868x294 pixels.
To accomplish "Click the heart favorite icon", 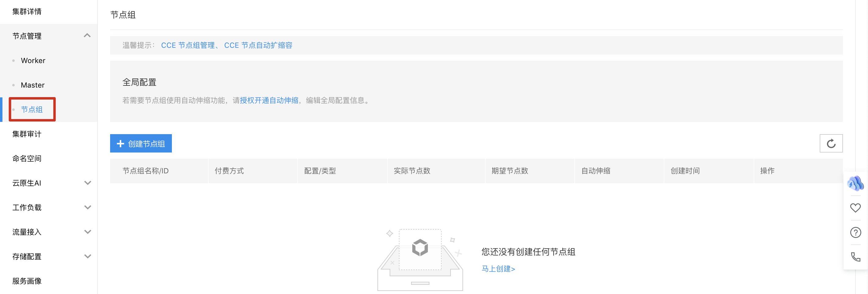I will (x=855, y=208).
